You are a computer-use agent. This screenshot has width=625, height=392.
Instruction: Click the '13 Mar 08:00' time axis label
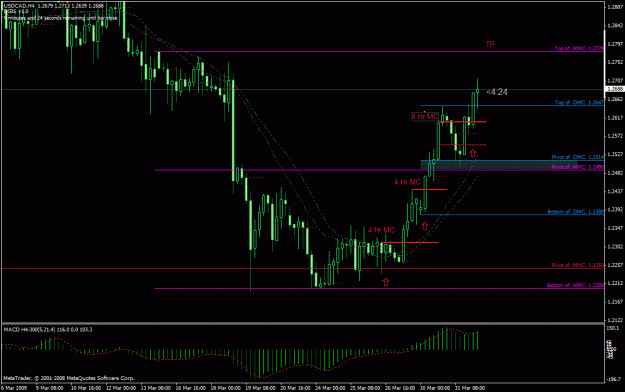click(x=156, y=388)
